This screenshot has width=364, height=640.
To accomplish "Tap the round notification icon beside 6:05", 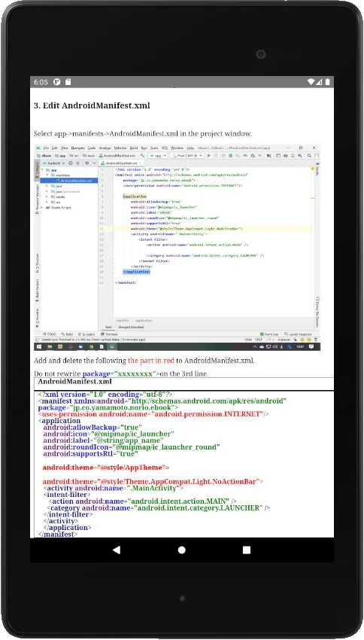I will click(x=57, y=82).
